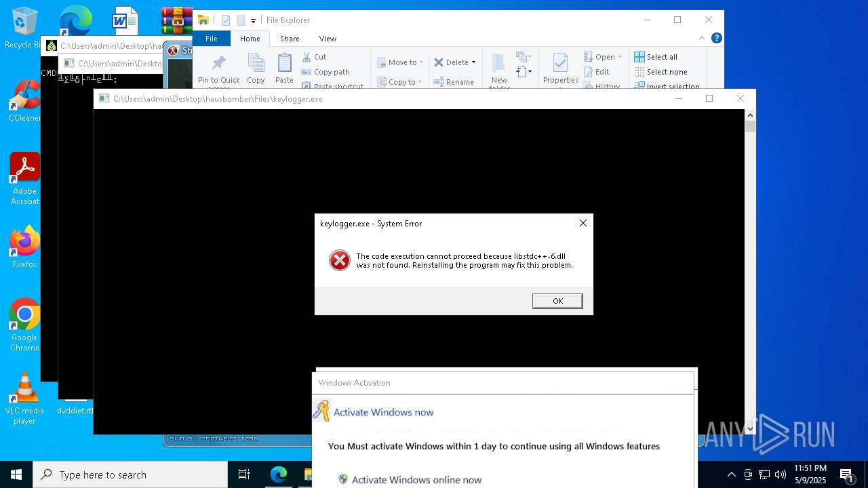Click Cut in the Clipboard group
The width and height of the screenshot is (868, 488).
click(x=314, y=57)
